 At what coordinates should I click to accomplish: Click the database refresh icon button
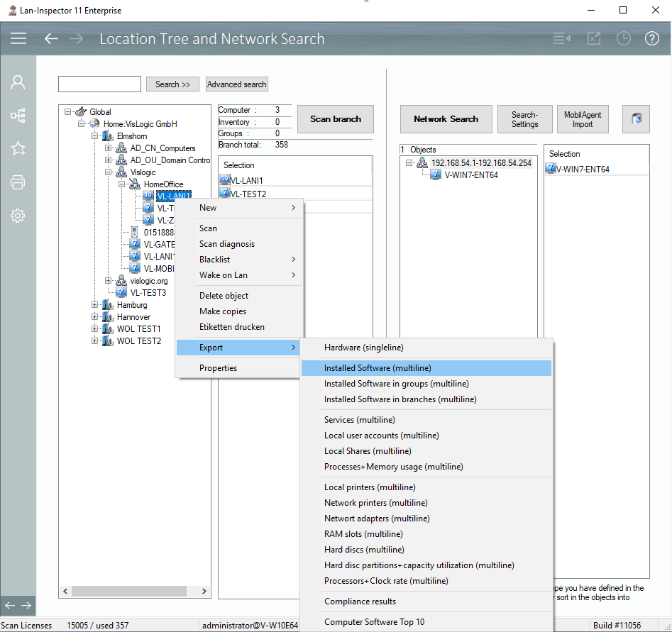(x=636, y=119)
